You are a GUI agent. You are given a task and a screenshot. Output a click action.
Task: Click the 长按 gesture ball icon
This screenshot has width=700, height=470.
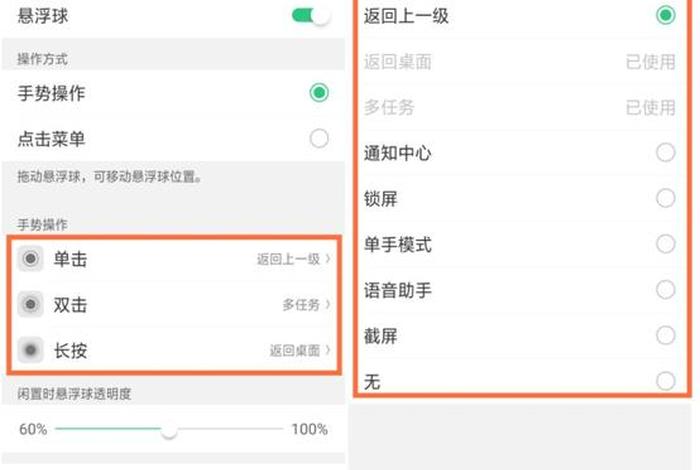[x=31, y=350]
